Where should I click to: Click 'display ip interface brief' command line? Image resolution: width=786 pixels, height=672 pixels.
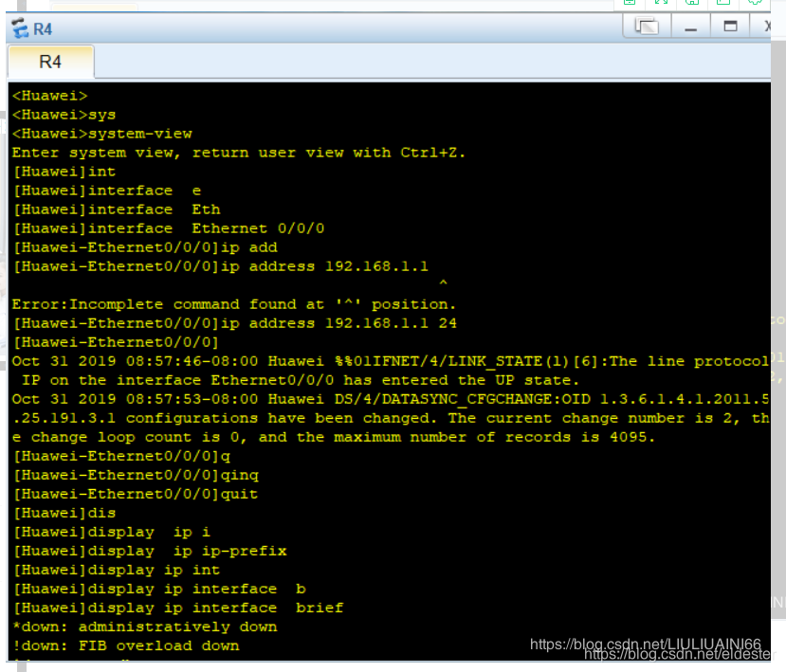(x=178, y=608)
